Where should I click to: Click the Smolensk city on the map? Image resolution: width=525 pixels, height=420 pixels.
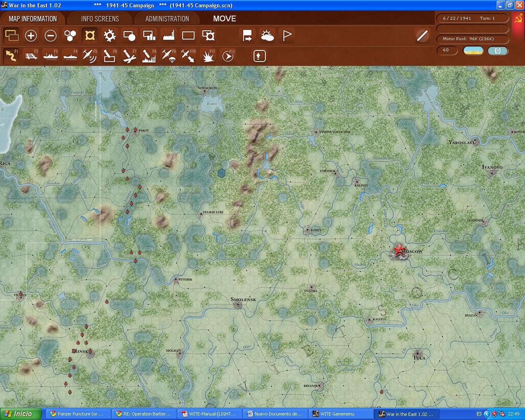(x=237, y=305)
